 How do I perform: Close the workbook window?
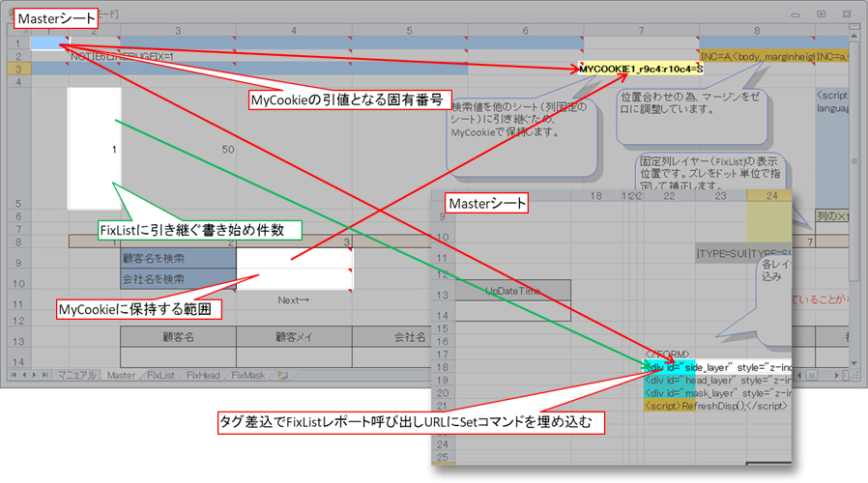[x=847, y=14]
